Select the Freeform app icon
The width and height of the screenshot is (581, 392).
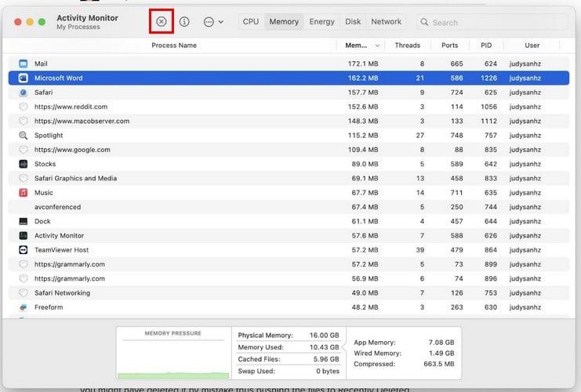click(x=24, y=307)
